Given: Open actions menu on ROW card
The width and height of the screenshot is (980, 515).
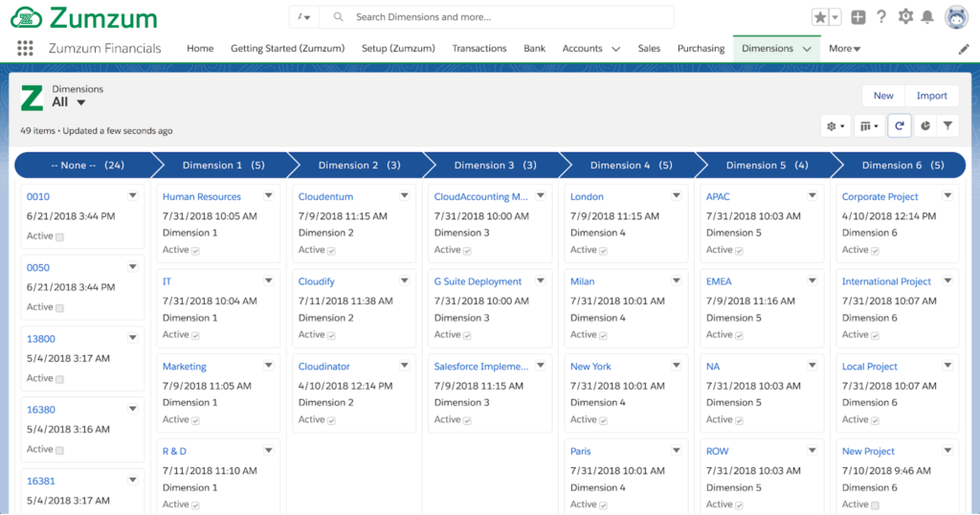Looking at the screenshot, I should [x=812, y=450].
